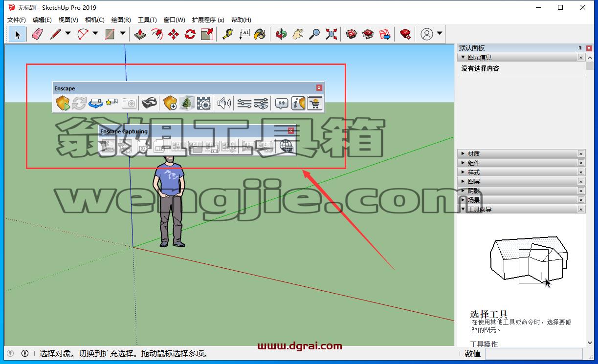This screenshot has width=598, height=364.
Task: Expand the 样式 panel
Action: (x=463, y=172)
